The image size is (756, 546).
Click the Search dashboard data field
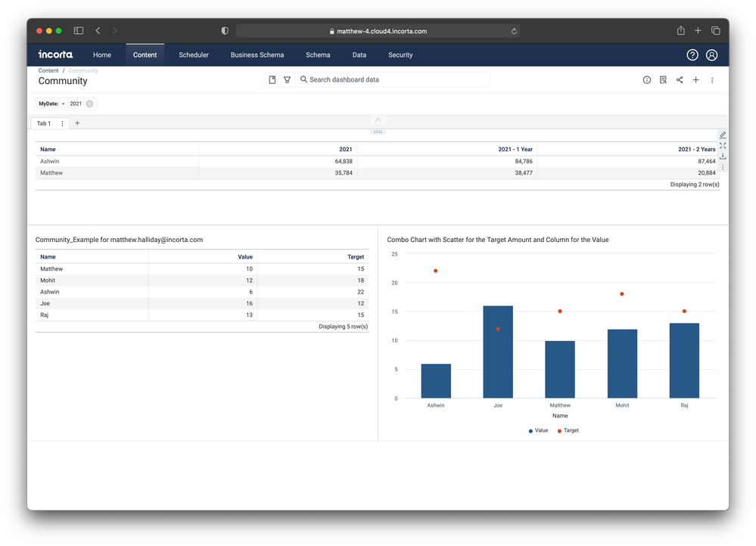click(x=394, y=79)
